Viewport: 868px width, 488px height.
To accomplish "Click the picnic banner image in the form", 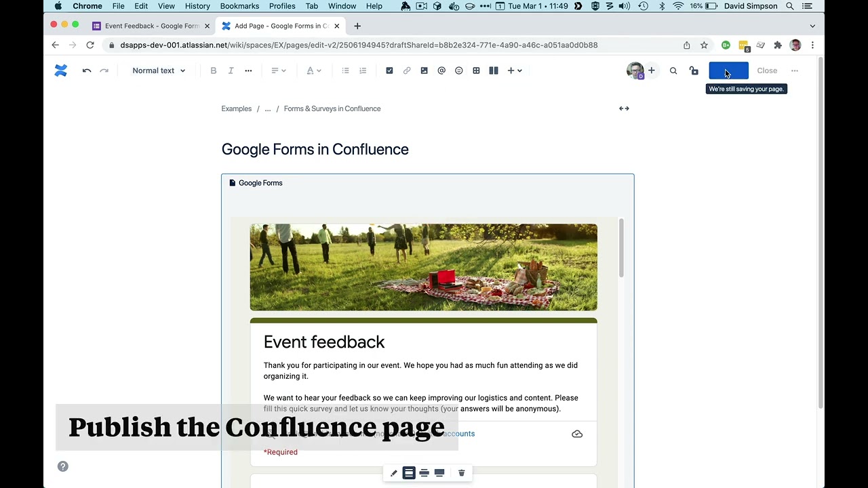I will 424,267.
